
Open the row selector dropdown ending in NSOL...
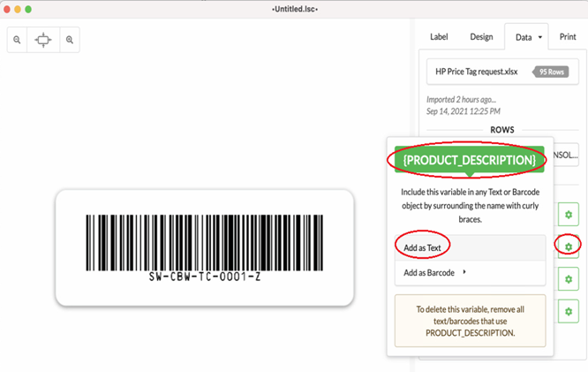[567, 155]
